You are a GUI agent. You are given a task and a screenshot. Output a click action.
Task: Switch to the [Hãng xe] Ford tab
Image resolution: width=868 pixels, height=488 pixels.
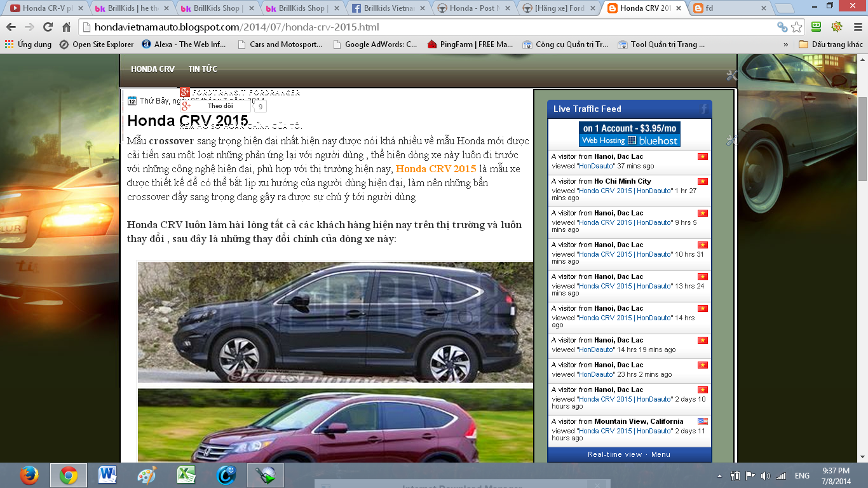click(559, 8)
